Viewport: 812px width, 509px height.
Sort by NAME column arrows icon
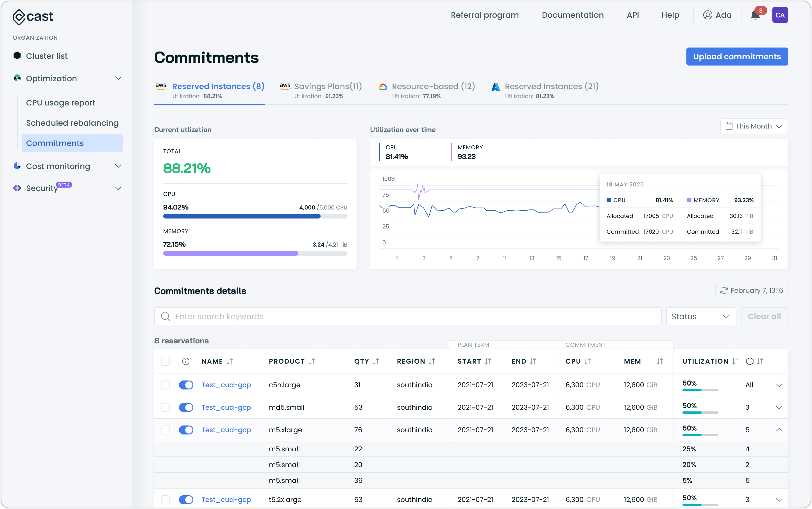[229, 361]
